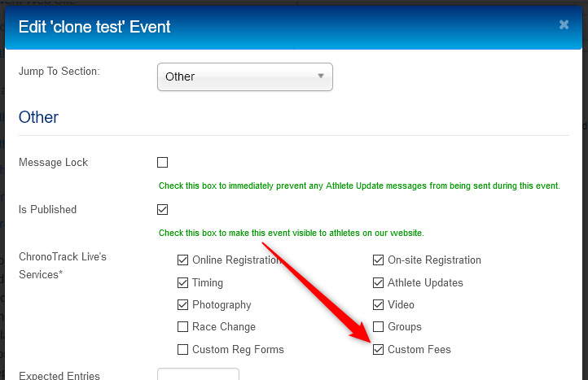Disable Online Registration service
This screenshot has height=380, width=588.
pyautogui.click(x=182, y=260)
